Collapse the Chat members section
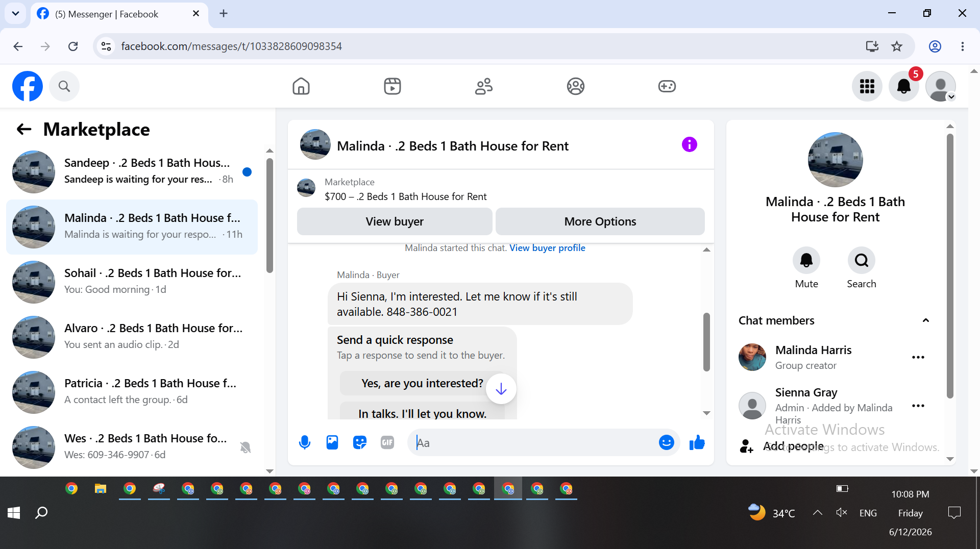This screenshot has width=980, height=549. [926, 320]
